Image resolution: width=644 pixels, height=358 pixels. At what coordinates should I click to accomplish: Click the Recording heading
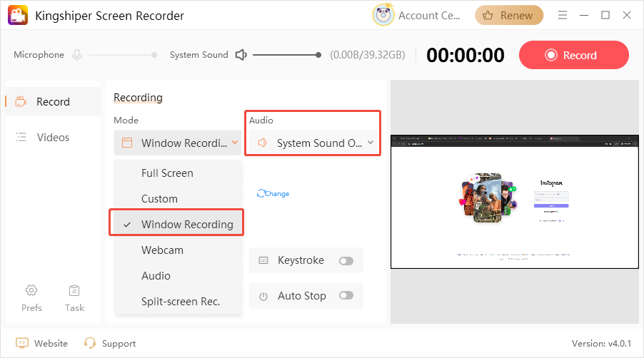[138, 98]
